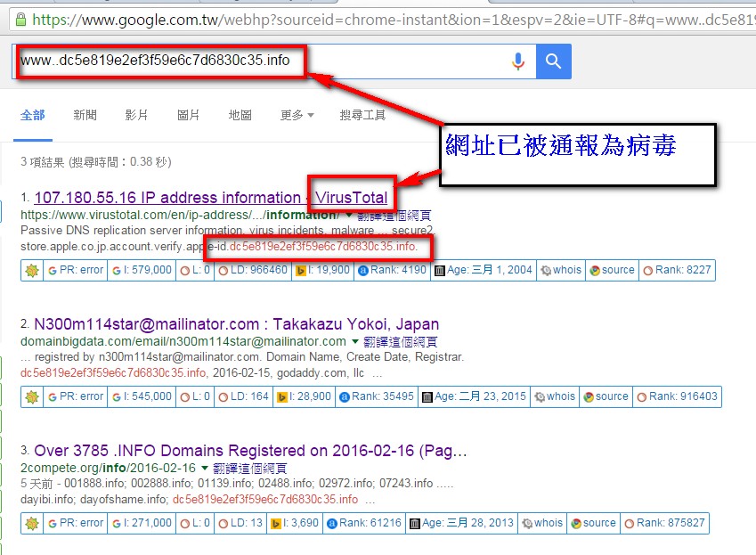Click L: 0 in the .INFO Domains result bar

tap(195, 523)
